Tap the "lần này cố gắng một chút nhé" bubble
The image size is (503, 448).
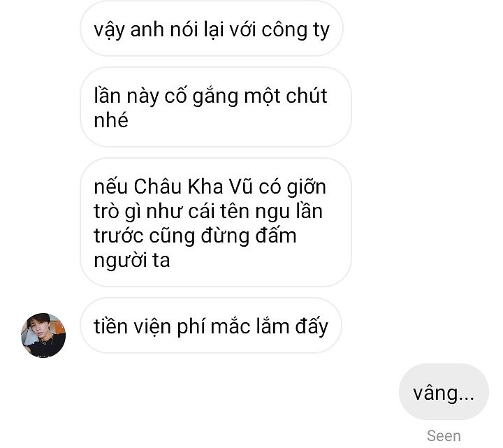216,107
